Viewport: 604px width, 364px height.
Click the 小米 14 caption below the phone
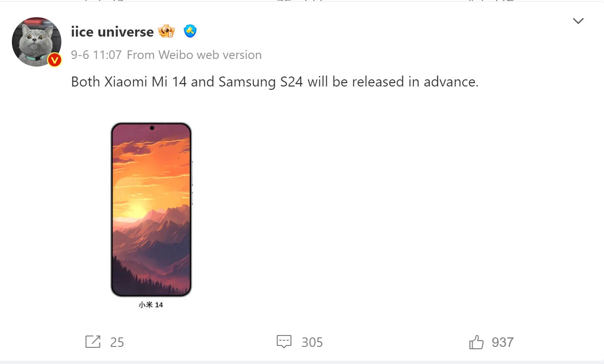tap(151, 305)
